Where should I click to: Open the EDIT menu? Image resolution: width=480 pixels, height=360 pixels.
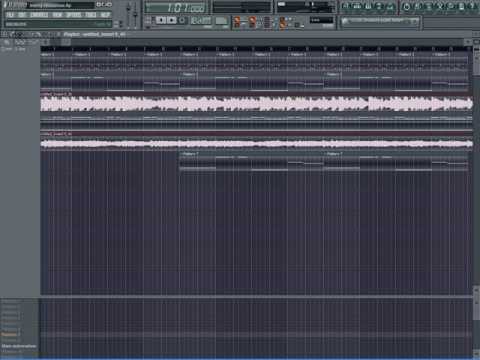pos(22,15)
